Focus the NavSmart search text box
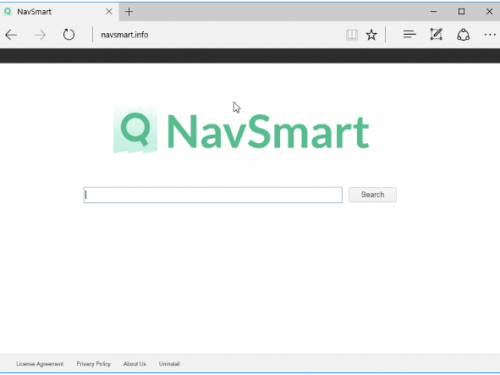500x375 pixels. (213, 195)
